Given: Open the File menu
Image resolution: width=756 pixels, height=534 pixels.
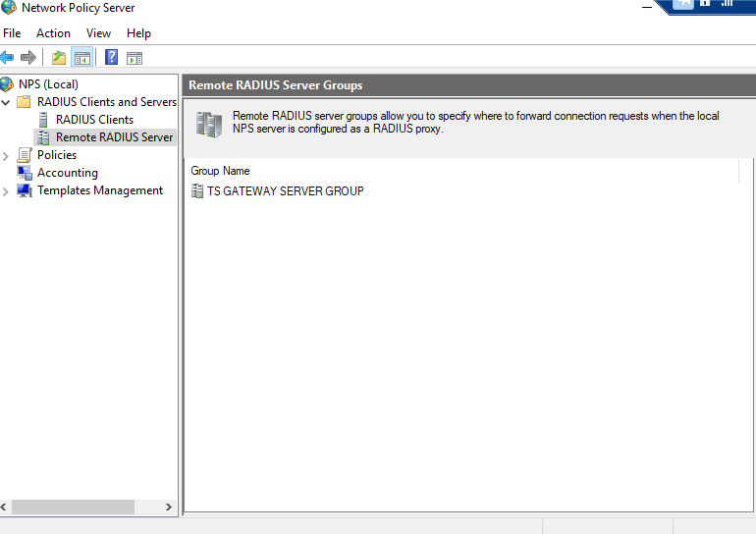Looking at the screenshot, I should (x=12, y=33).
